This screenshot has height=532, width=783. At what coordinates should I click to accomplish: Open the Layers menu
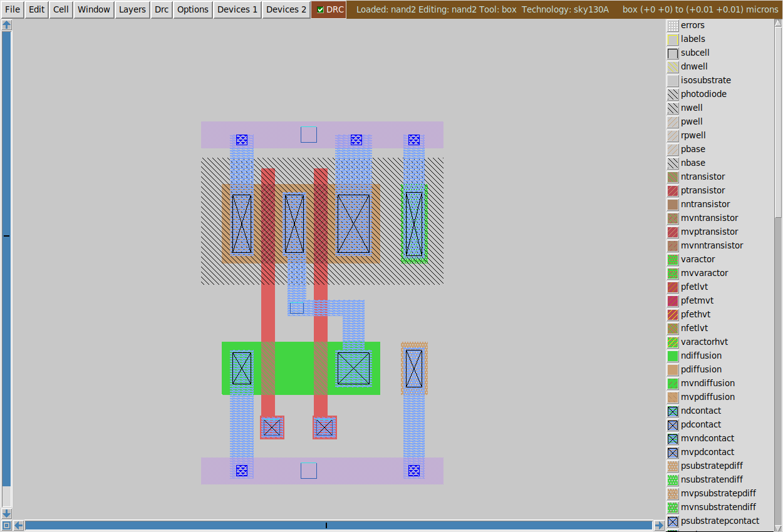[x=133, y=9]
